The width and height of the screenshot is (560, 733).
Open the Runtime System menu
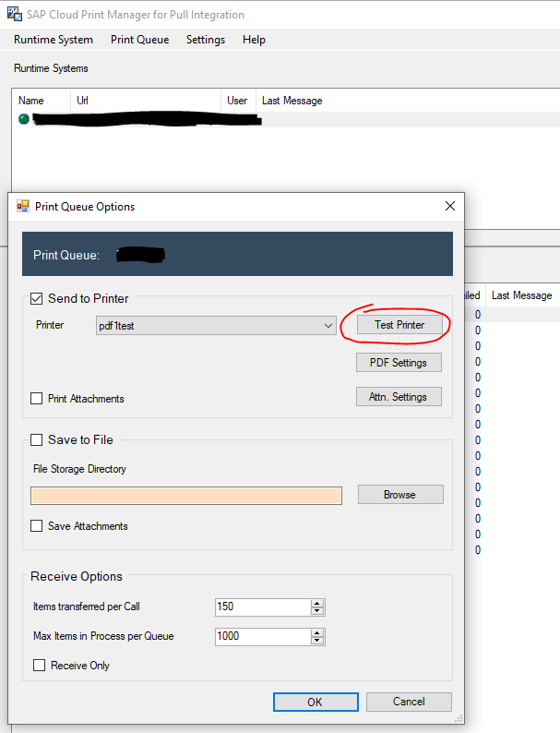pos(54,40)
